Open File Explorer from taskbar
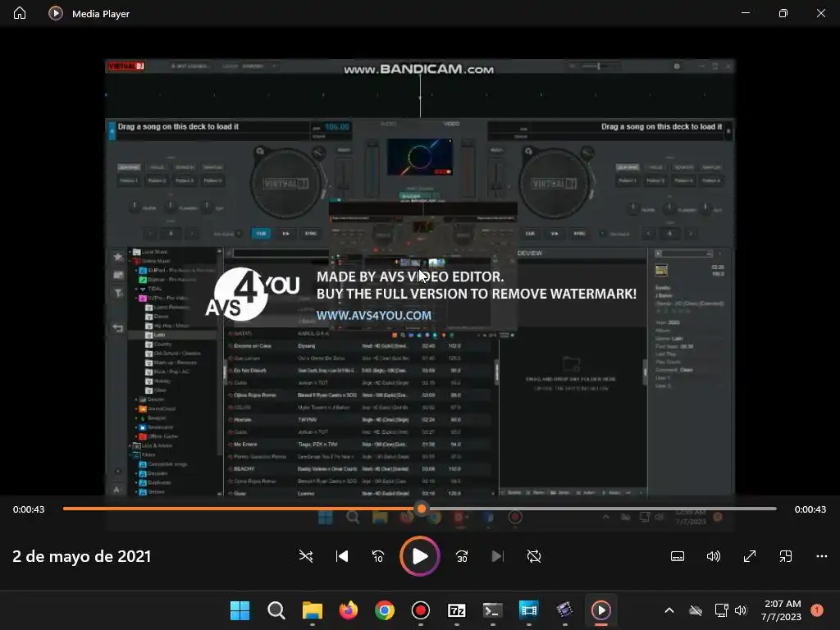This screenshot has height=630, width=840. [313, 610]
